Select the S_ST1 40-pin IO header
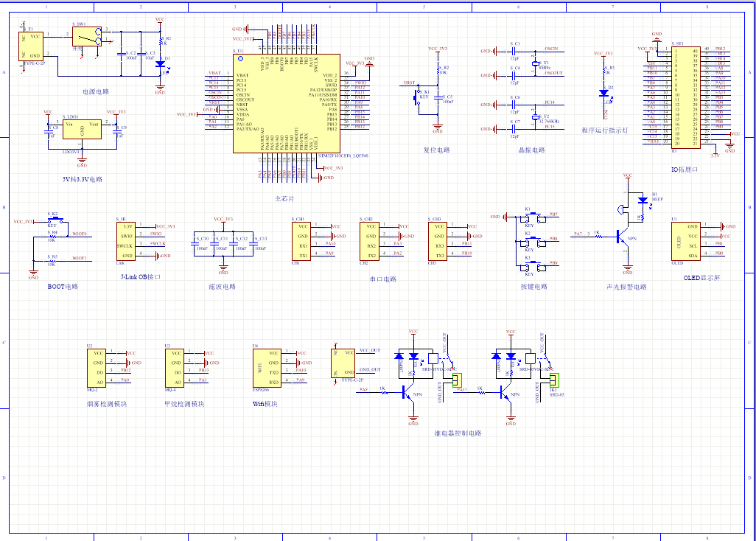This screenshot has width=756, height=541. [x=685, y=97]
